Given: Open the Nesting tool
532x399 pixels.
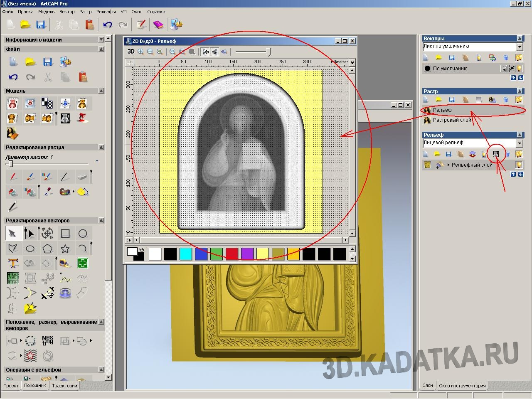Looking at the screenshot, I should [47, 341].
